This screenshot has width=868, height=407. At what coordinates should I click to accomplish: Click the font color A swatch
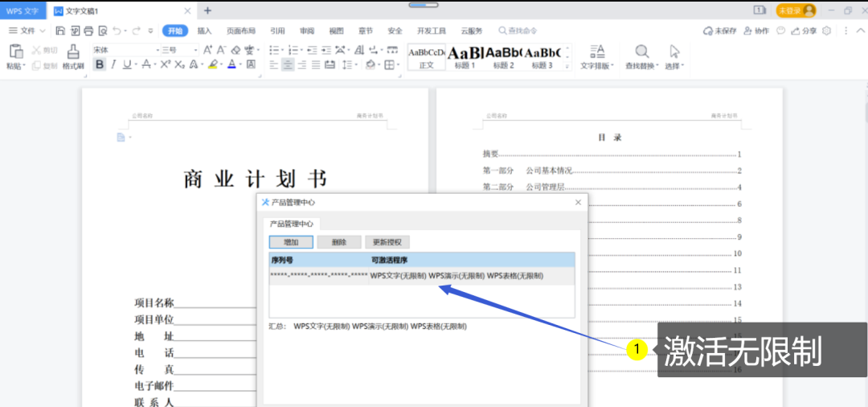tap(232, 65)
